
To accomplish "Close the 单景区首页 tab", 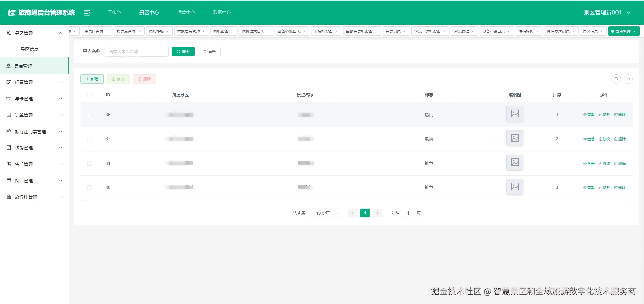I will click(107, 31).
